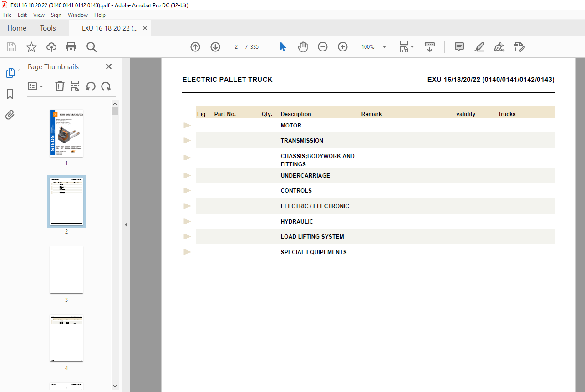585x392 pixels.
Task: Switch to the Home tab
Action: pos(17,28)
